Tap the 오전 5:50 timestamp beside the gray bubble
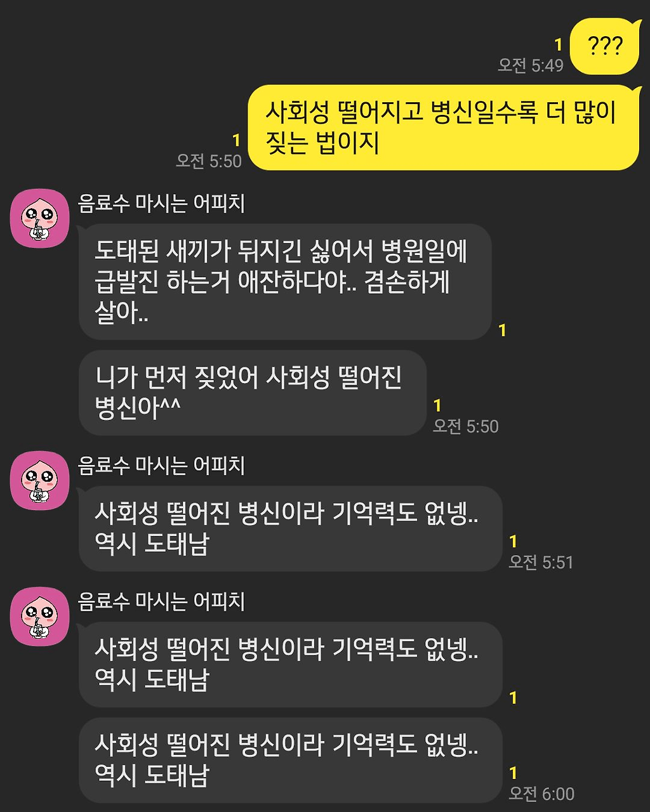 click(466, 426)
